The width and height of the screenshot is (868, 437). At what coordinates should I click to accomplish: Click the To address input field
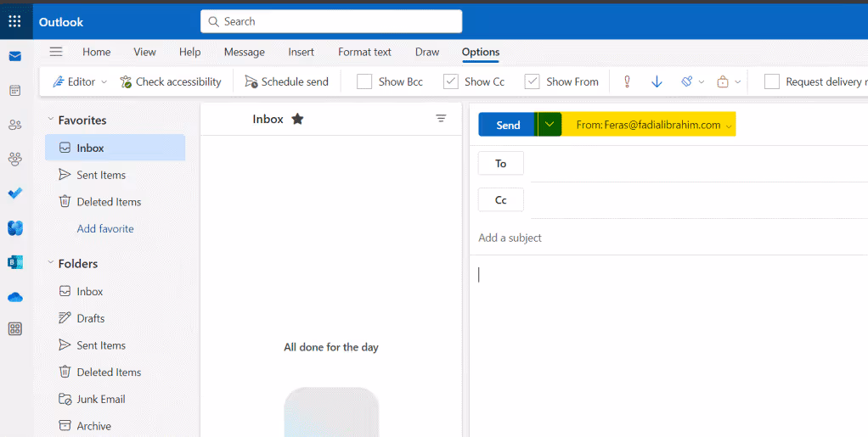pos(699,163)
